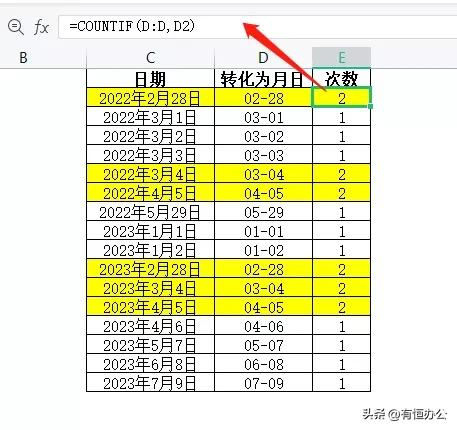Select column B header
The image size is (457, 430).
pos(23,58)
